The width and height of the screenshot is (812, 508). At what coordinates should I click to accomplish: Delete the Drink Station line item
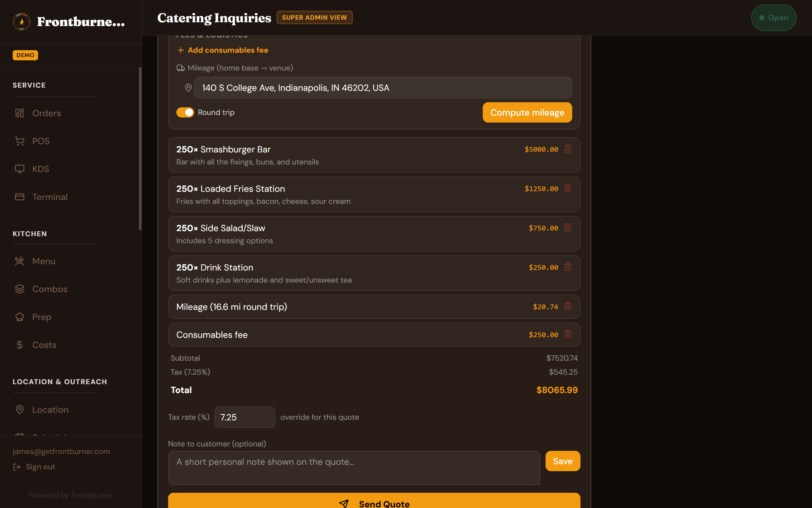(568, 267)
